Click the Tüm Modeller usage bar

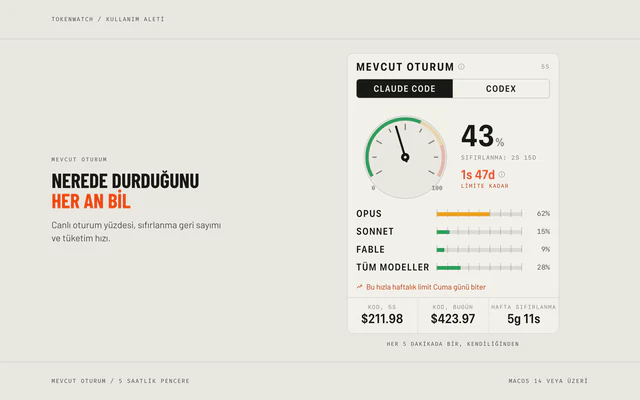click(479, 267)
